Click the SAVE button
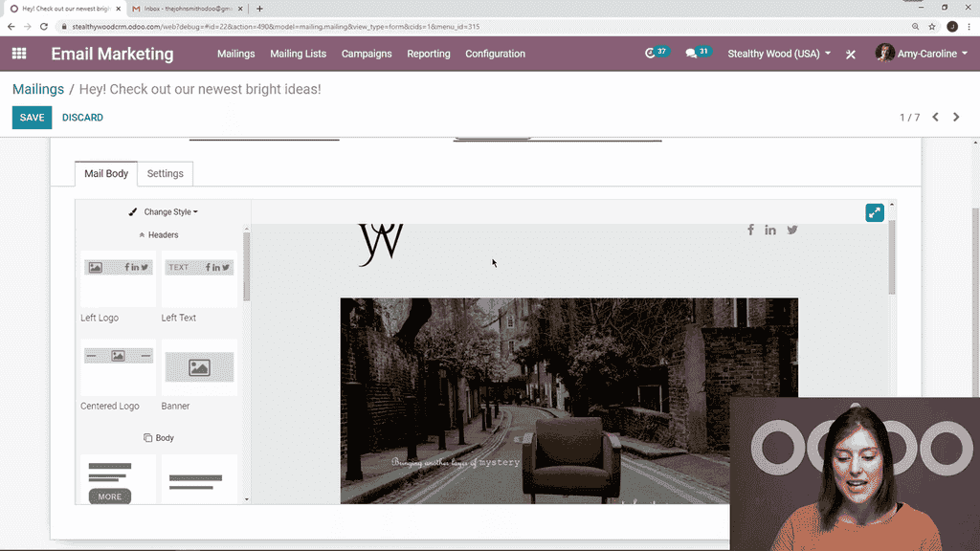980x551 pixels. click(32, 118)
